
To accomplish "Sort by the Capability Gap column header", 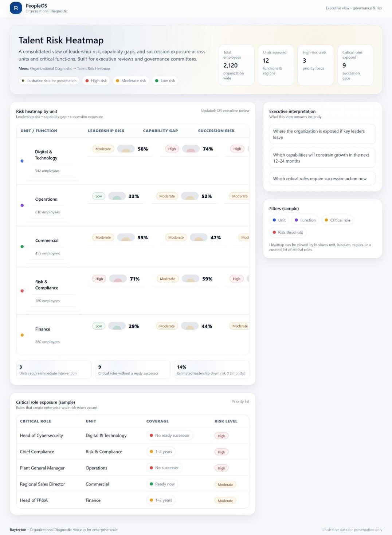I will point(160,131).
